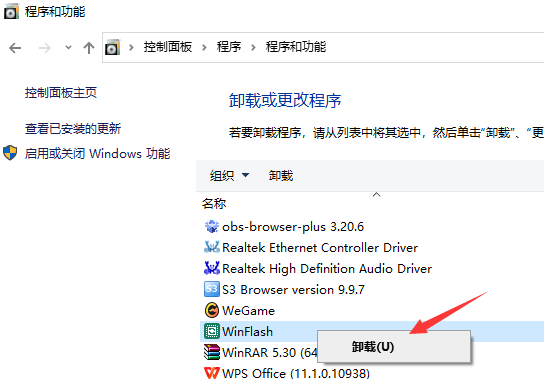The image size is (544, 379).
Task: Select S3 Browser version 9.9.7 entry
Action: (293, 290)
